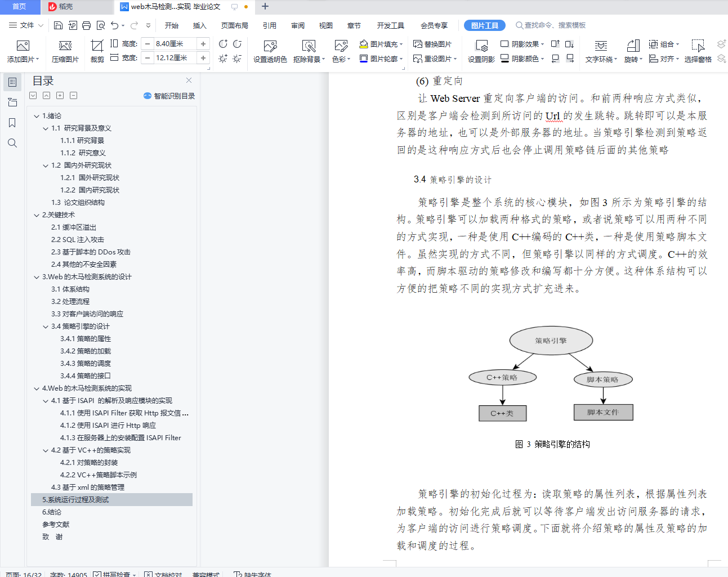Click the 替换图片 replace picture button
This screenshot has height=577, width=728.
(432, 44)
